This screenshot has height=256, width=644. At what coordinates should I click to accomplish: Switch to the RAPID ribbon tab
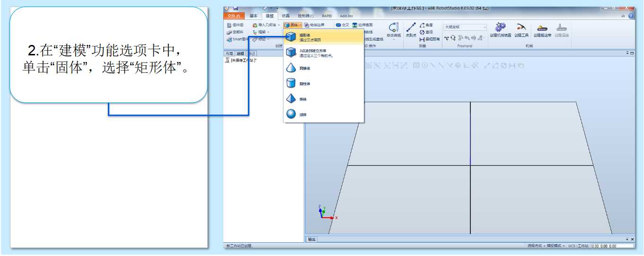(327, 16)
